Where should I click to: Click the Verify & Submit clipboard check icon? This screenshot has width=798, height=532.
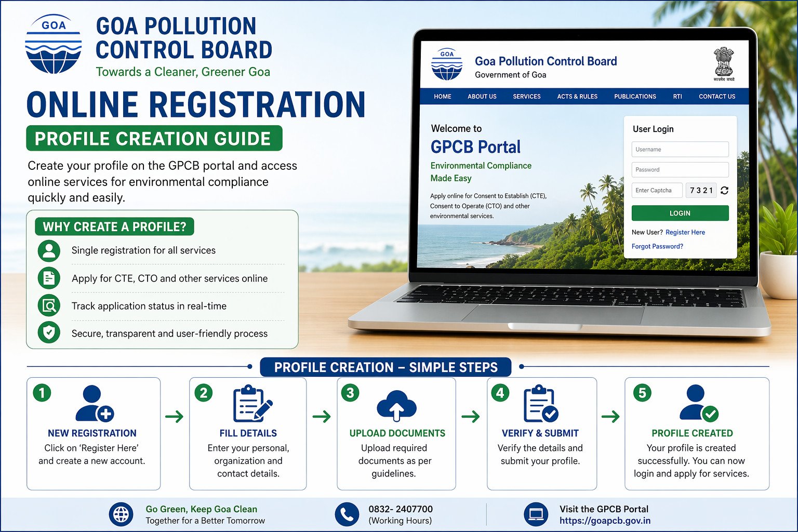pos(541,404)
